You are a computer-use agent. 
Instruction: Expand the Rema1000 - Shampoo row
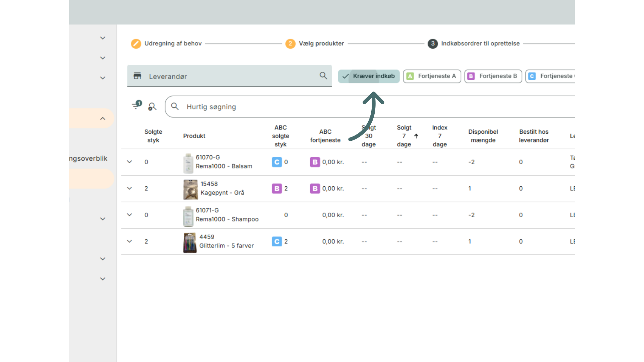(129, 215)
